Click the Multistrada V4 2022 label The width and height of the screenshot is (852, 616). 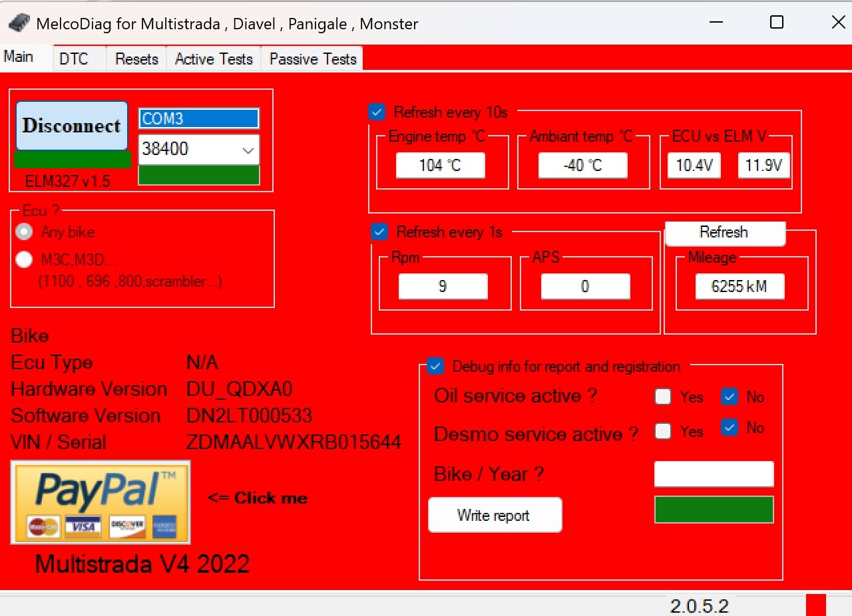click(x=142, y=563)
